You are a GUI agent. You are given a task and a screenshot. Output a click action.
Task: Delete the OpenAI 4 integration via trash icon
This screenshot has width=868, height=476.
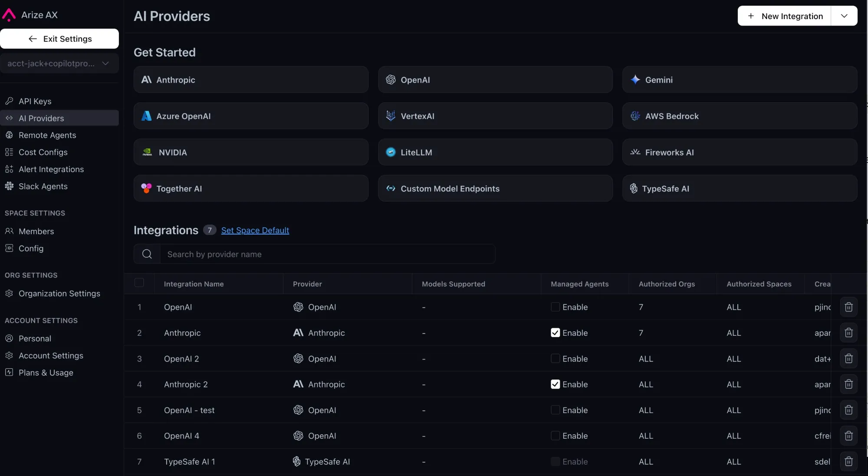coord(848,436)
